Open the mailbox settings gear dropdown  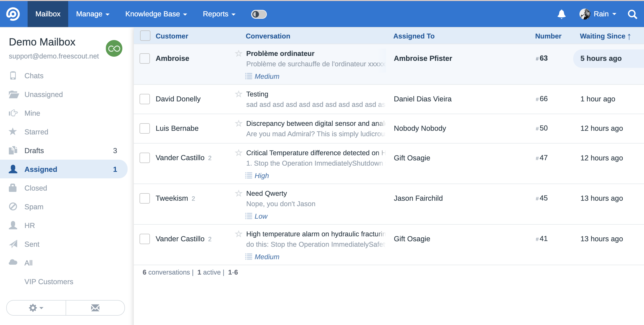pyautogui.click(x=36, y=308)
